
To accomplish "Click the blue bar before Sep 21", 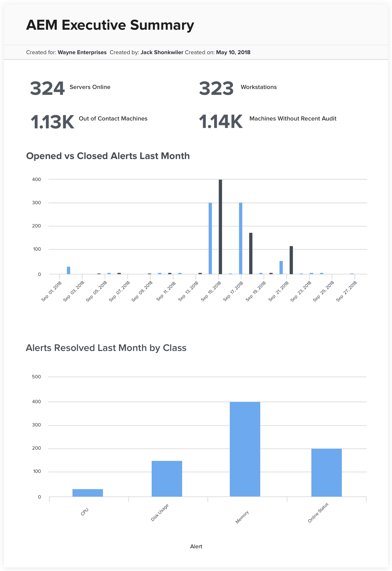I will (281, 268).
